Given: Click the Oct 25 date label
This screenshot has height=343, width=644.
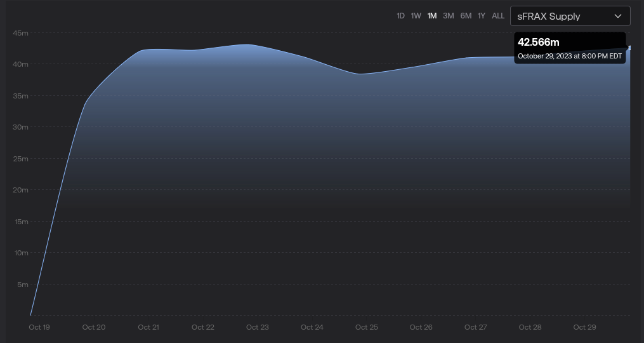Looking at the screenshot, I should click(366, 327).
